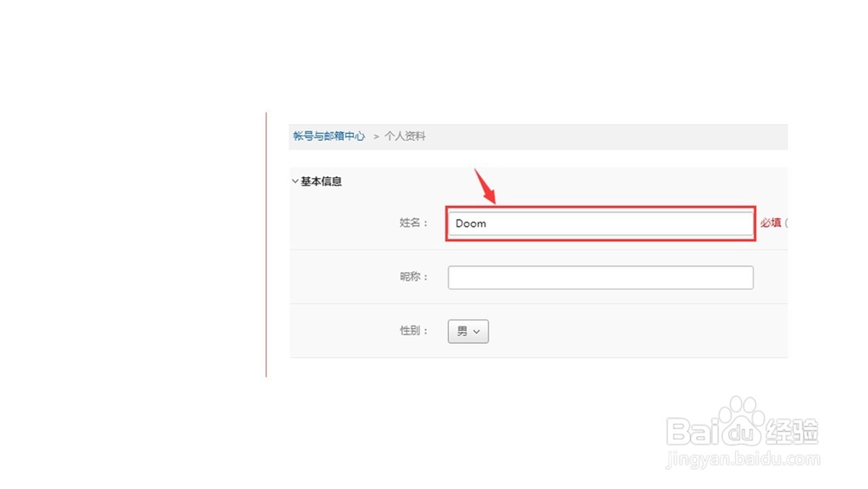The height and width of the screenshot is (489, 868).
Task: Open the 帐号与邮箱中心 breadcrumb link
Action: point(329,136)
